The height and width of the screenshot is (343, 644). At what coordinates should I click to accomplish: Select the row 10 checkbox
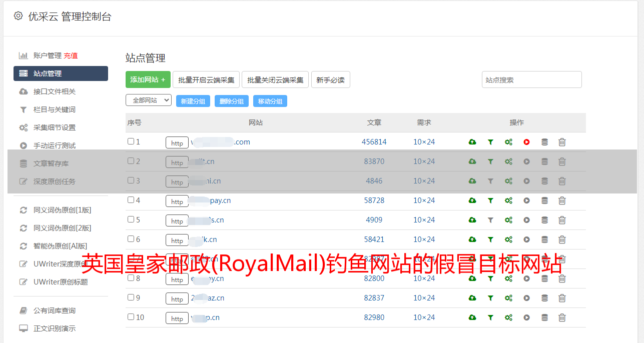click(x=131, y=317)
